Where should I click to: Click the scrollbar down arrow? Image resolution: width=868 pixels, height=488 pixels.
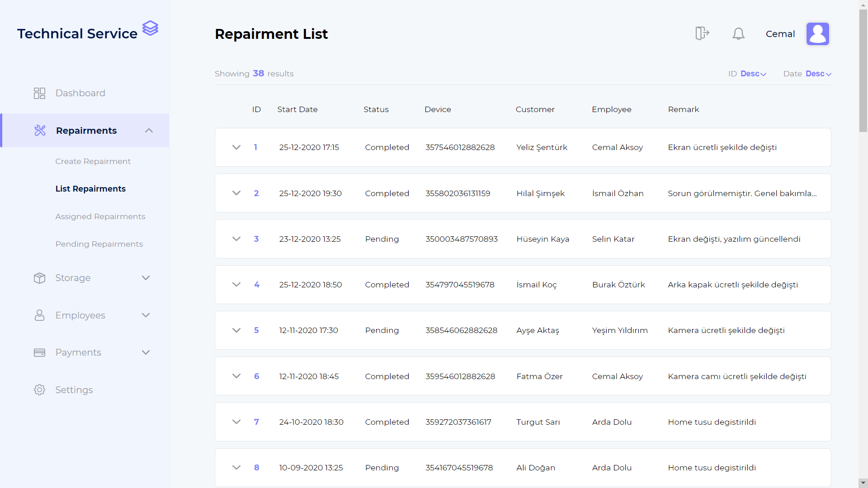click(863, 483)
